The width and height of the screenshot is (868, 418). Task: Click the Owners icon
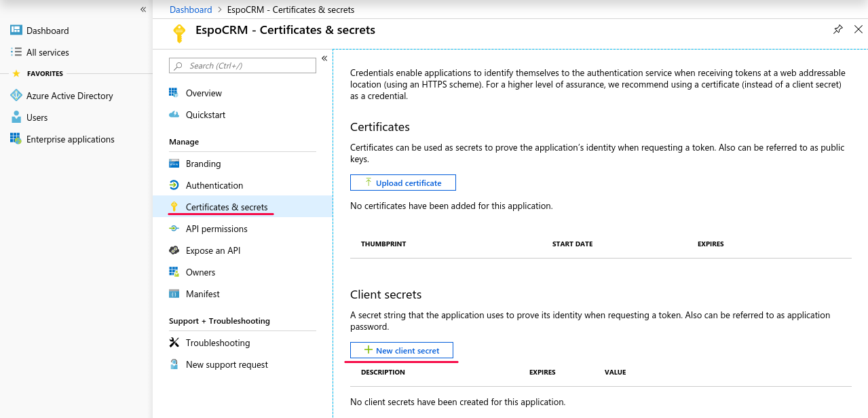174,272
